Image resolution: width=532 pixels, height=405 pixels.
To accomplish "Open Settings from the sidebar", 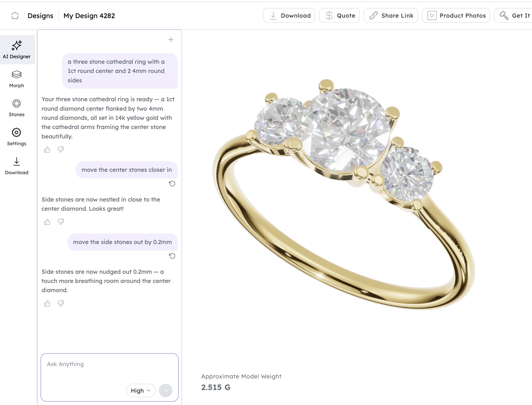I will [17, 137].
